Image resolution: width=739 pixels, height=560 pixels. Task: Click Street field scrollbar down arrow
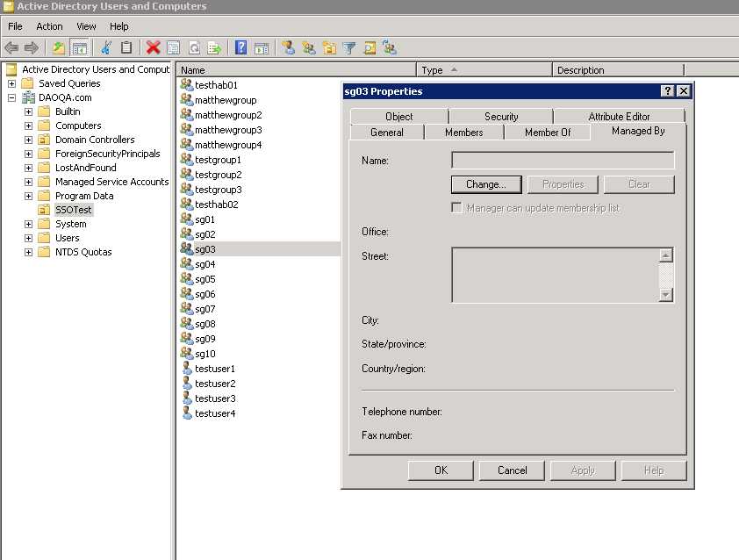[x=666, y=296]
